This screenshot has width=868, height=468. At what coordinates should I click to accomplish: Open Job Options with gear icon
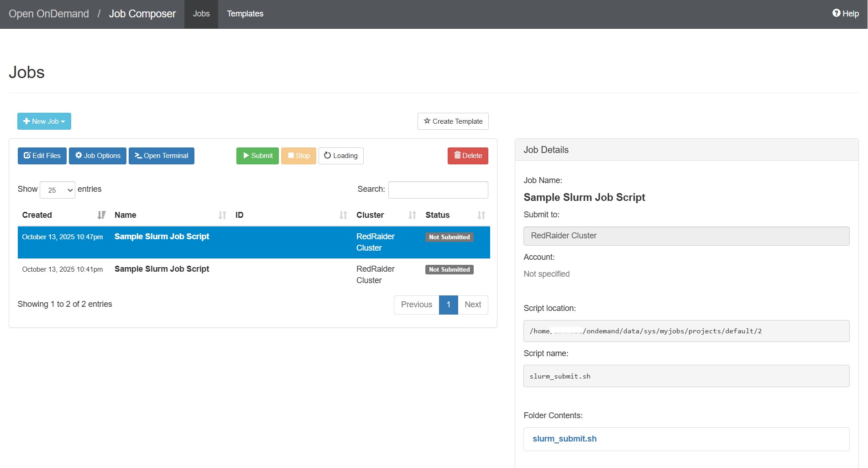pos(98,156)
